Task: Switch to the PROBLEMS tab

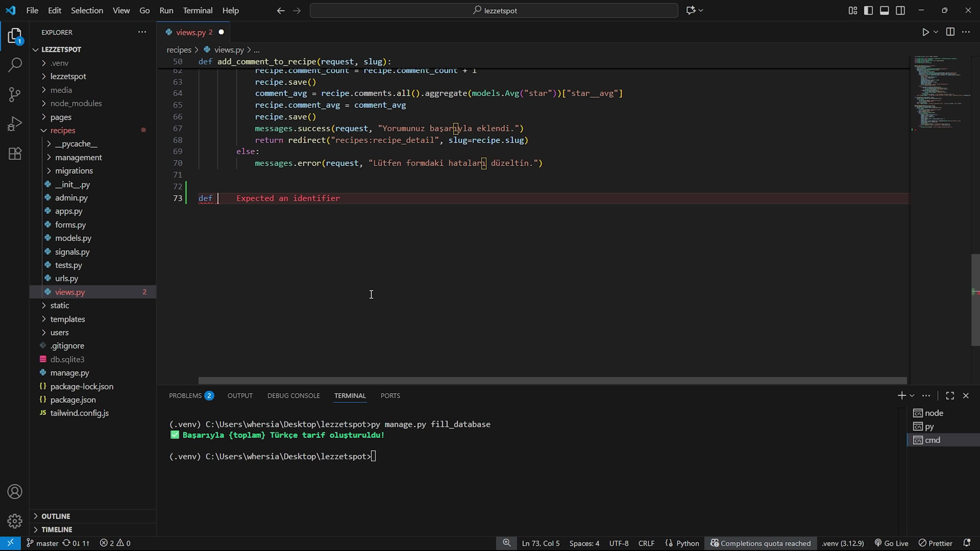Action: tap(185, 395)
